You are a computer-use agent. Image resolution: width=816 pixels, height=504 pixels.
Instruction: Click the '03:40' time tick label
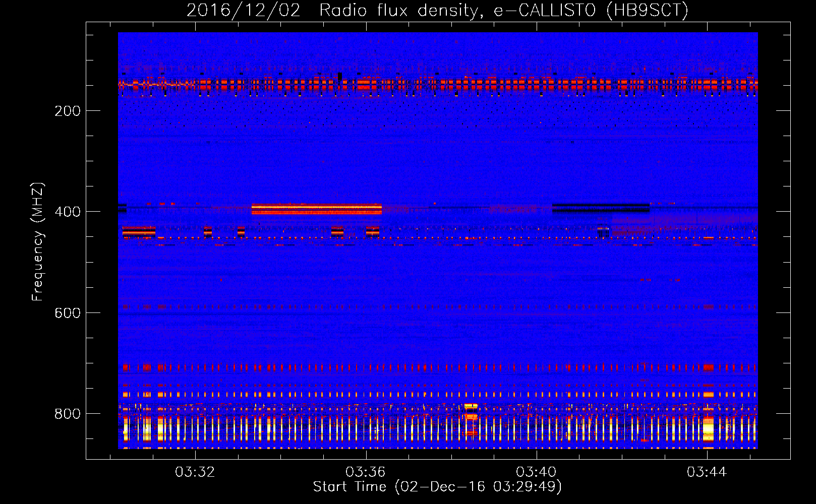click(x=536, y=472)
